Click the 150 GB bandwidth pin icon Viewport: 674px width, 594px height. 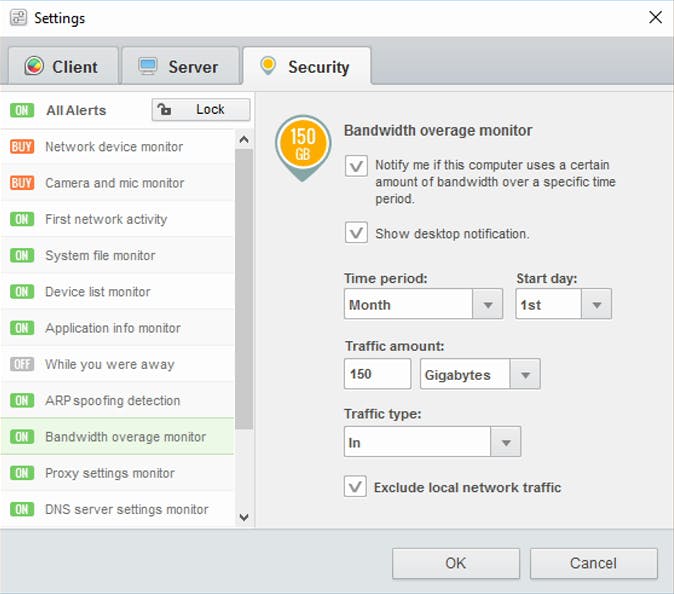[302, 145]
